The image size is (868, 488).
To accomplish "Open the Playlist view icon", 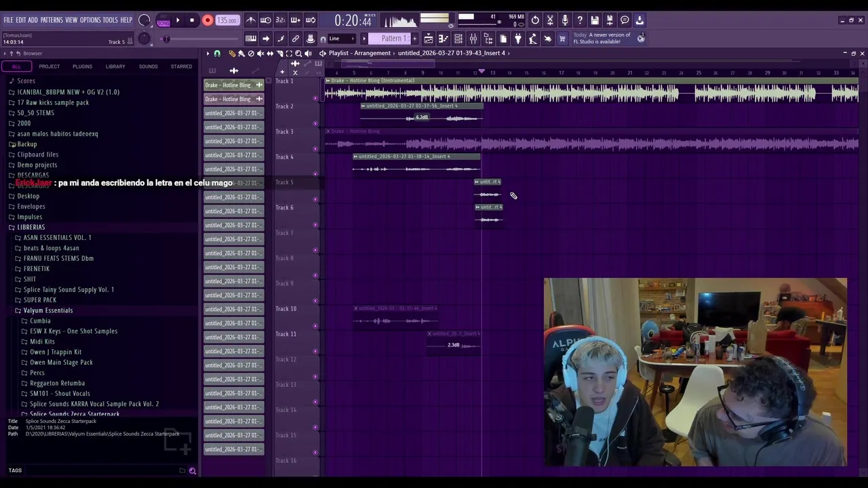I will (429, 39).
